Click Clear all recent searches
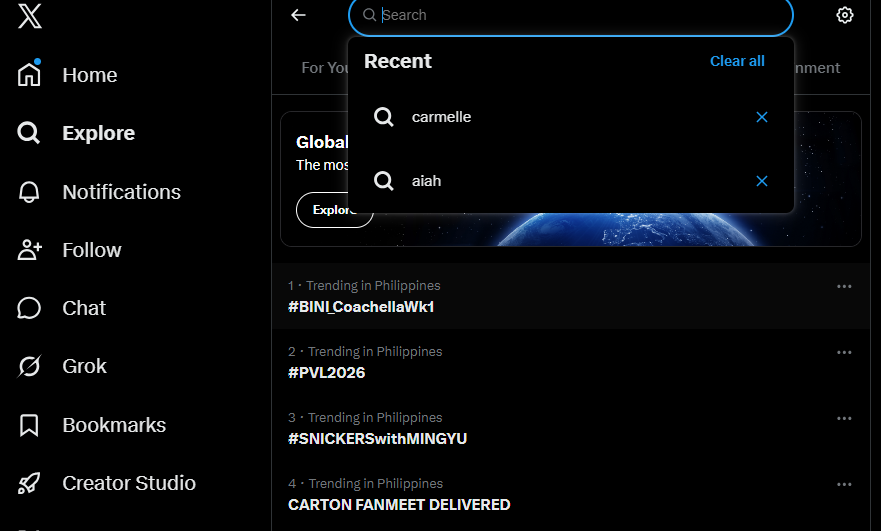Viewport: 881px width, 531px height. [737, 61]
